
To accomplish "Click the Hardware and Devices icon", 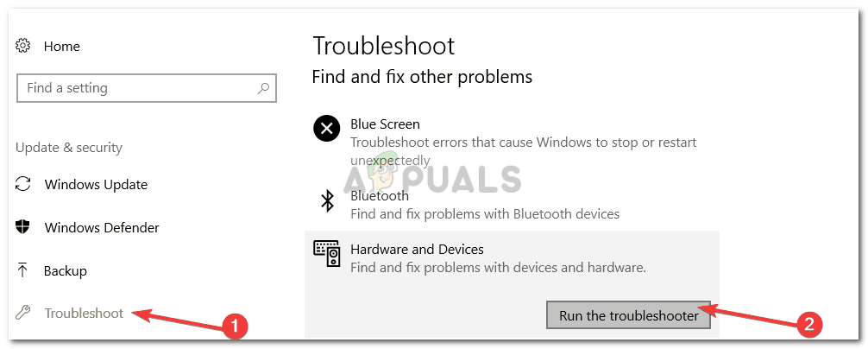I will tap(327, 254).
